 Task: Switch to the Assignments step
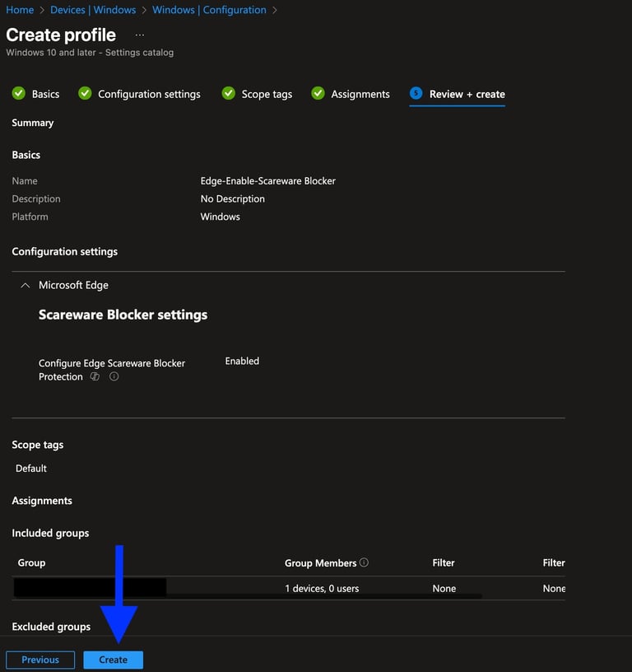tap(360, 94)
